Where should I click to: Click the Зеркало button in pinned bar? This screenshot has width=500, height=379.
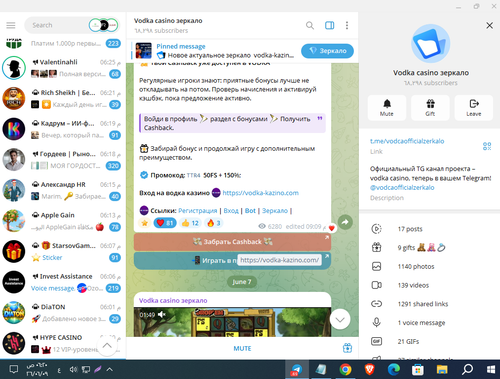pos(327,51)
